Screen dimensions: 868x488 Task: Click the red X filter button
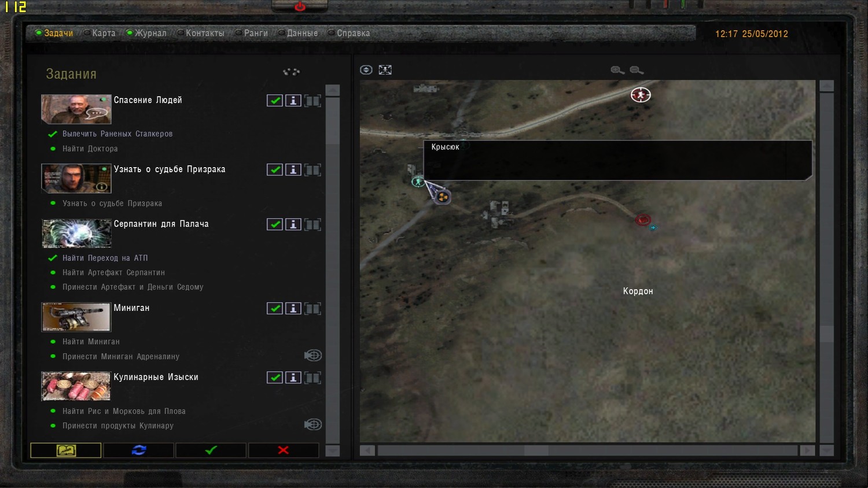pos(284,450)
